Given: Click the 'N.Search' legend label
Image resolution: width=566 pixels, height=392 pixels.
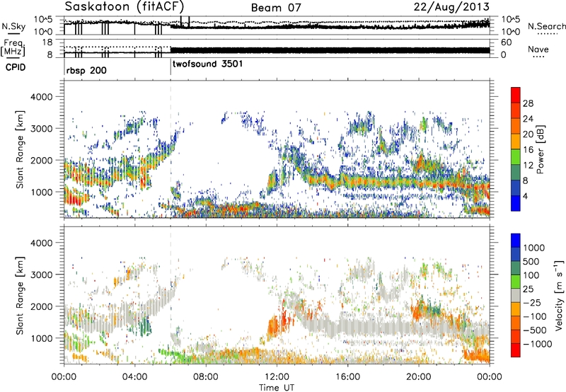Looking at the screenshot, I should click(x=547, y=26).
